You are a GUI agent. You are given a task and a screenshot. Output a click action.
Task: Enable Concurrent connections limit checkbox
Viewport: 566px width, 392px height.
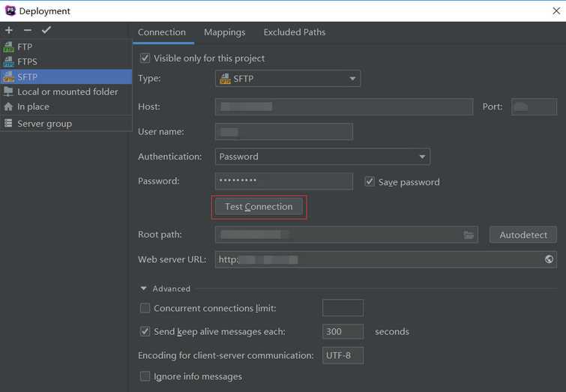(x=145, y=308)
